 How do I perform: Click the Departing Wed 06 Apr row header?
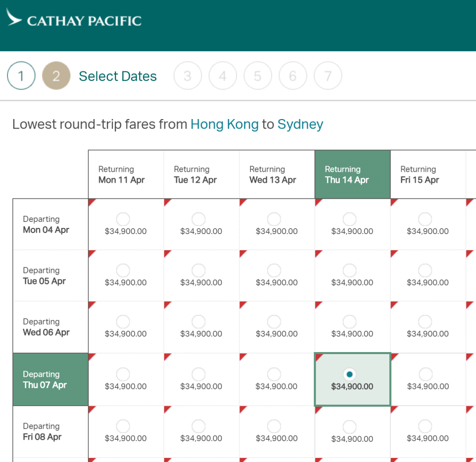tap(50, 327)
